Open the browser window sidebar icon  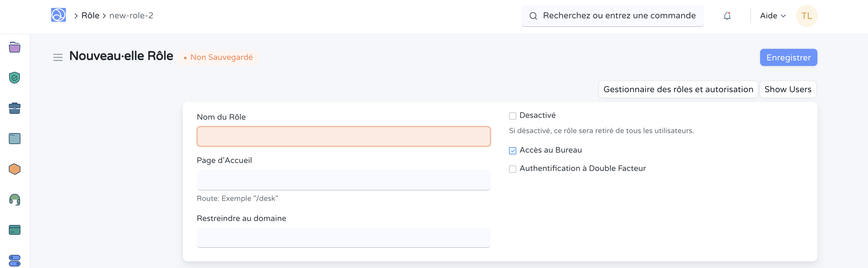[15, 139]
